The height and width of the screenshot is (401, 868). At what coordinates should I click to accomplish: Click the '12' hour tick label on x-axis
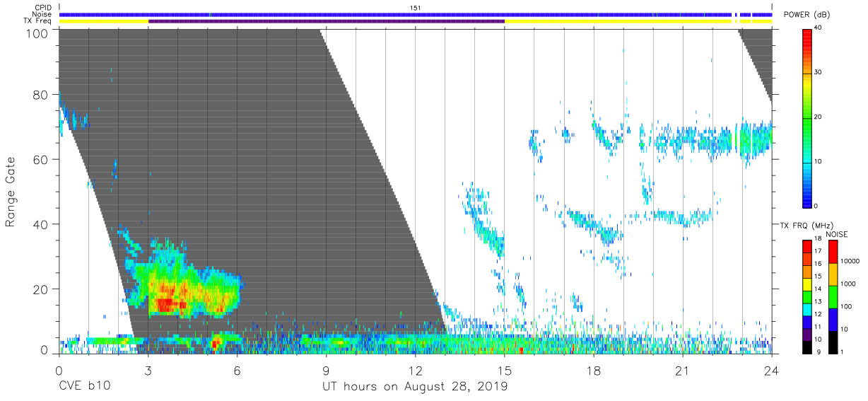click(415, 369)
